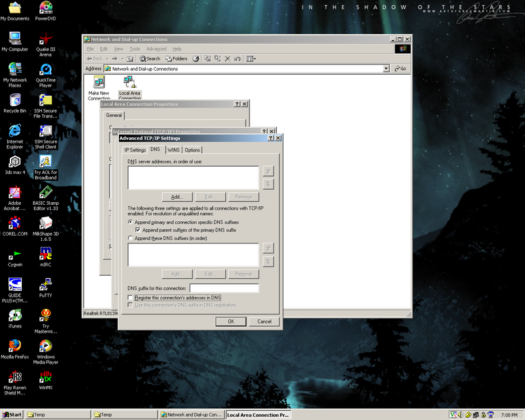Move DNS server address up arrow
Screen dimensions: 525x420
268,171
